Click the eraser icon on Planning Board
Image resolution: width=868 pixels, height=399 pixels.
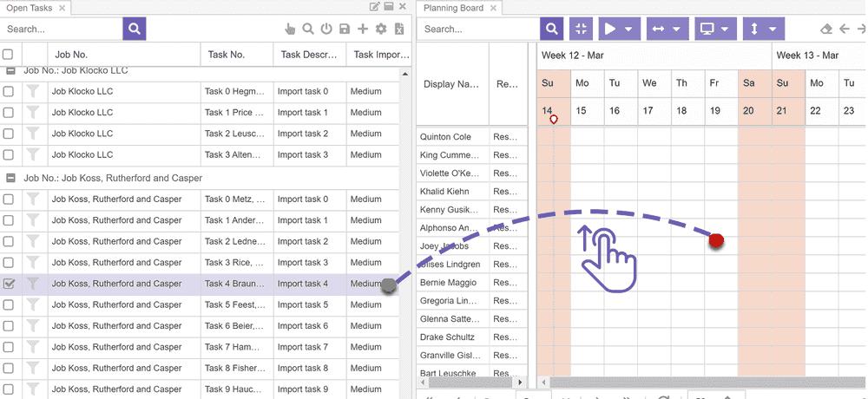[x=826, y=29]
